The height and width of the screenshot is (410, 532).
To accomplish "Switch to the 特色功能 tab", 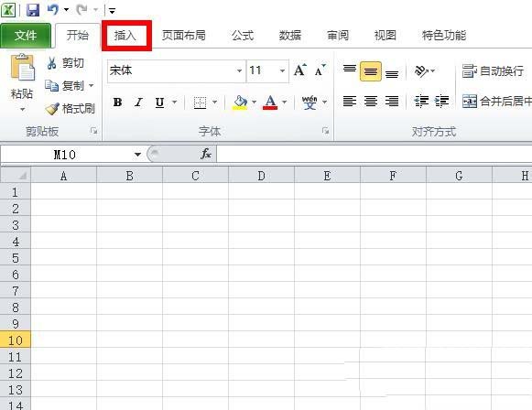I will click(444, 36).
